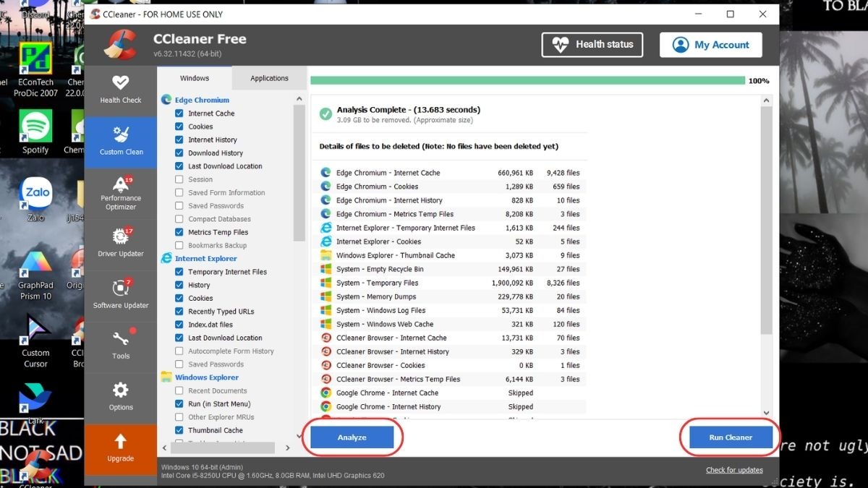Click the results list vertical scrollbar thumb
Screen dimensions: 868x488
point(767,221)
